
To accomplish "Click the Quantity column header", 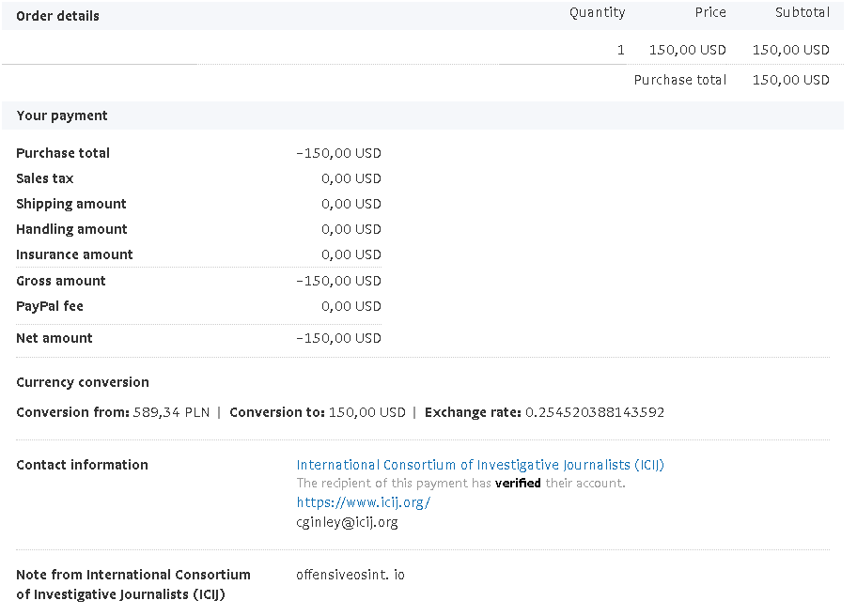I will [597, 13].
